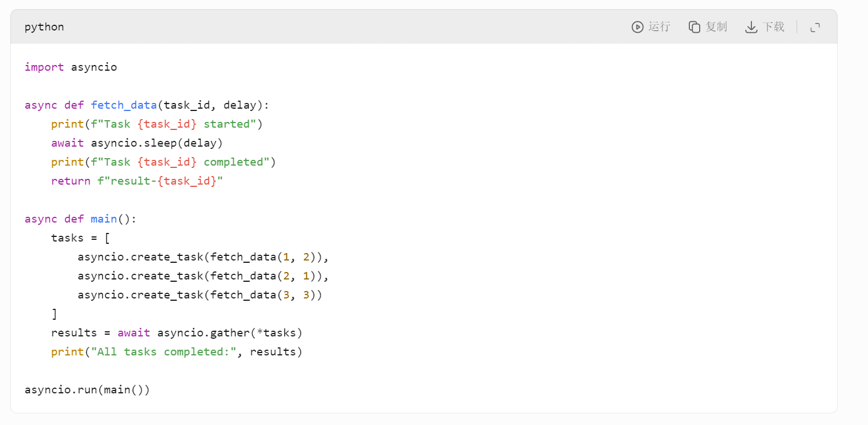Select the fetch_data function name
Image resolution: width=868 pixels, height=425 pixels.
coord(124,105)
